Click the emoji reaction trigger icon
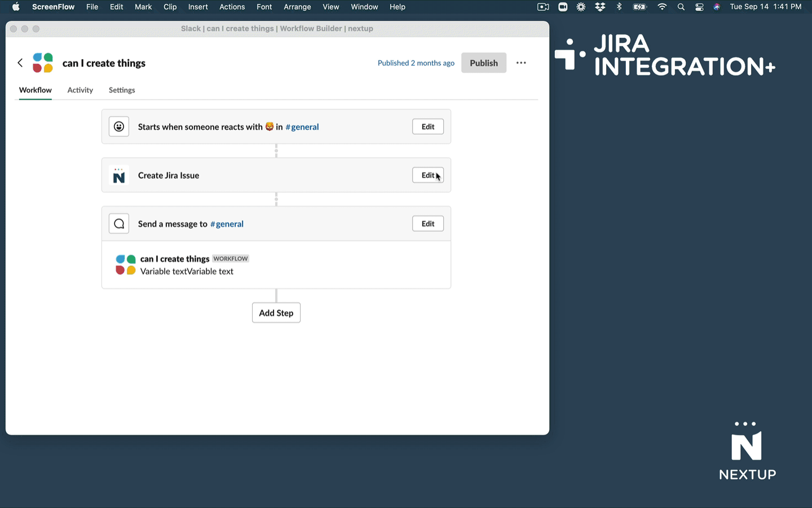Image resolution: width=812 pixels, height=508 pixels. pyautogui.click(x=119, y=126)
